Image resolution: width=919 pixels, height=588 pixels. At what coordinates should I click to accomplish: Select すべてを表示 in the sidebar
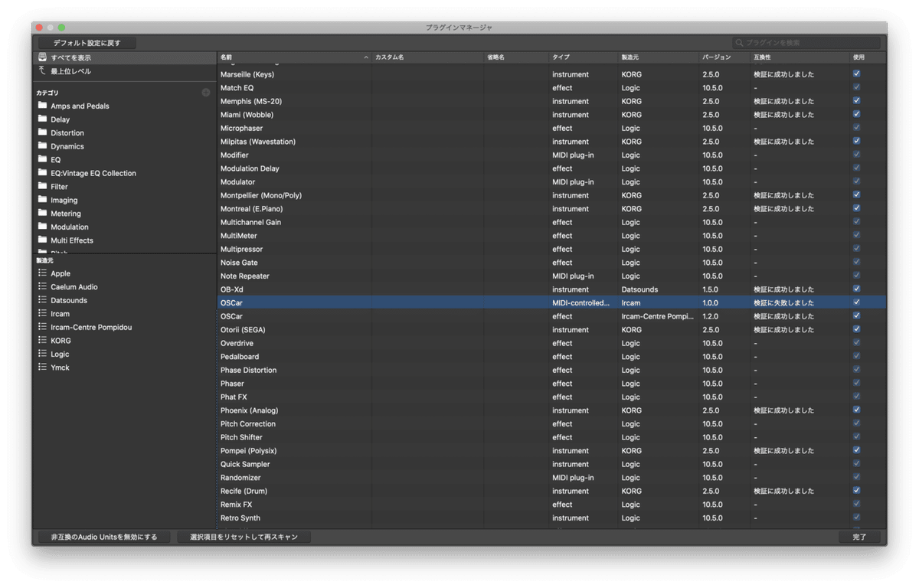(x=124, y=57)
